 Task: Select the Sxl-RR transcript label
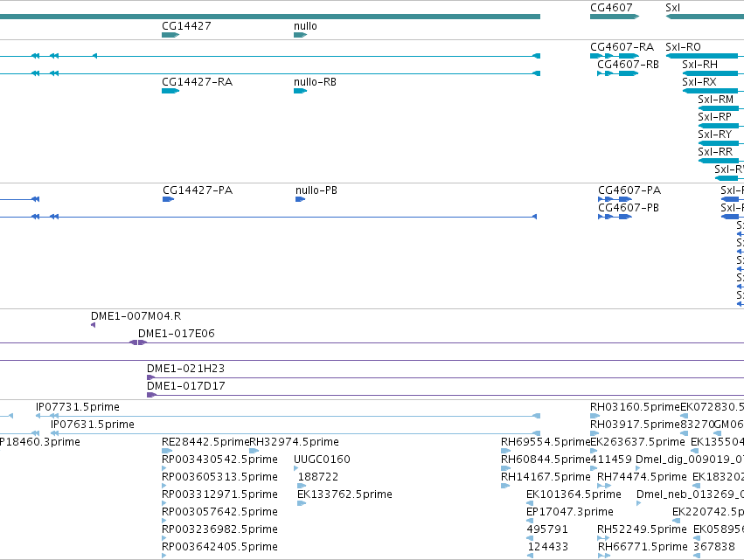coord(715,152)
